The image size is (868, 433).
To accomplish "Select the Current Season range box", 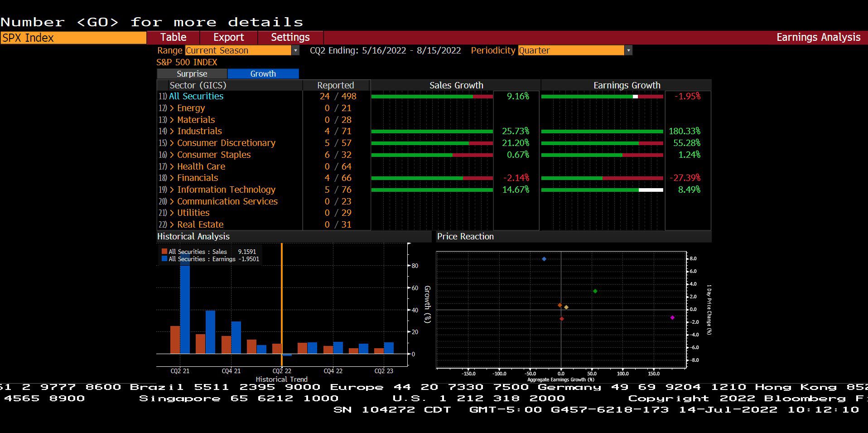I will [x=238, y=50].
